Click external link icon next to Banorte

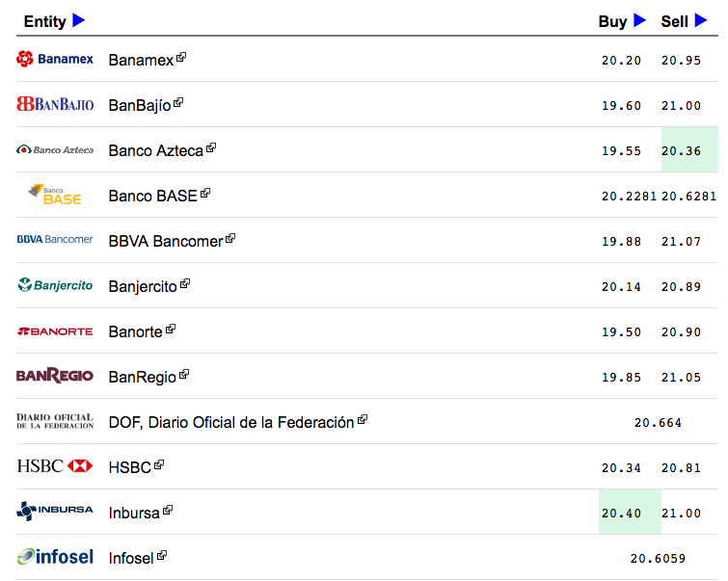point(171,329)
